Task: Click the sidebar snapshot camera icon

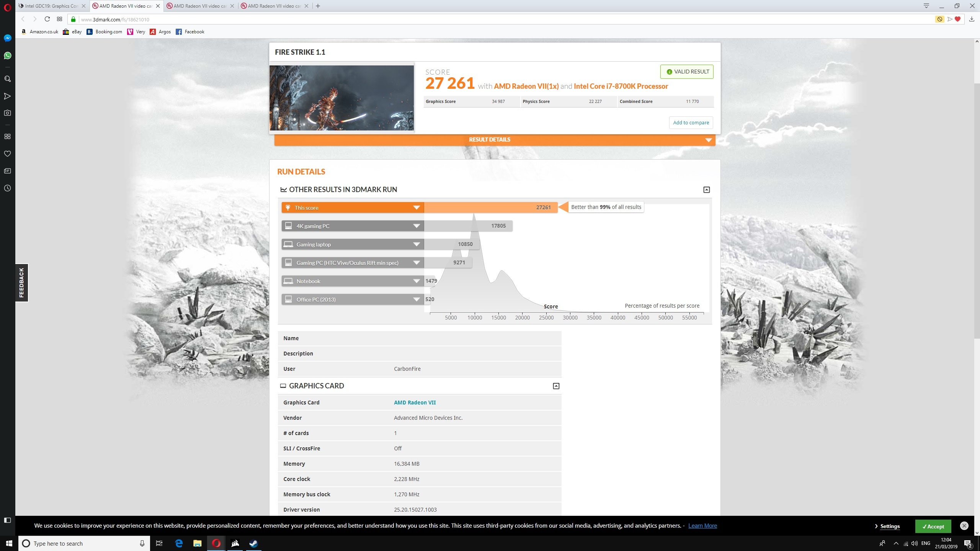Action: [x=7, y=113]
